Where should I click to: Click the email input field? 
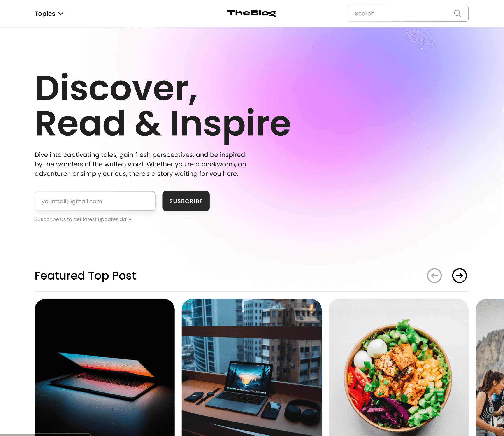(x=95, y=201)
